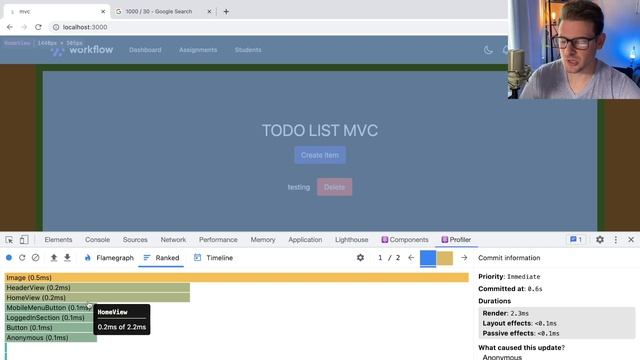Open Profiler settings gear
640x360 pixels.
pos(360,258)
